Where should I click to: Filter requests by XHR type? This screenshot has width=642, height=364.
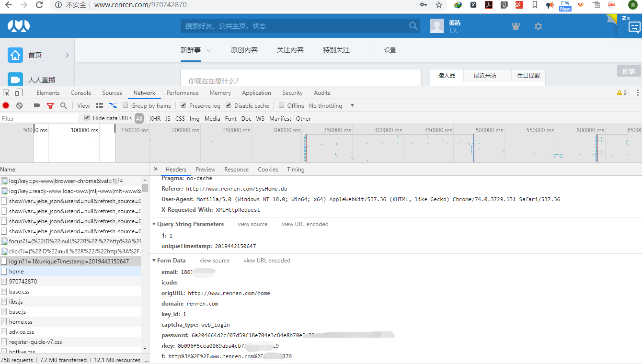155,118
